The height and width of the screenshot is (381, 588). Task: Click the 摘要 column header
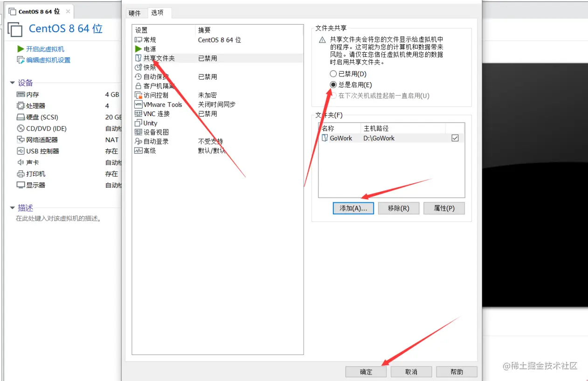(249, 30)
